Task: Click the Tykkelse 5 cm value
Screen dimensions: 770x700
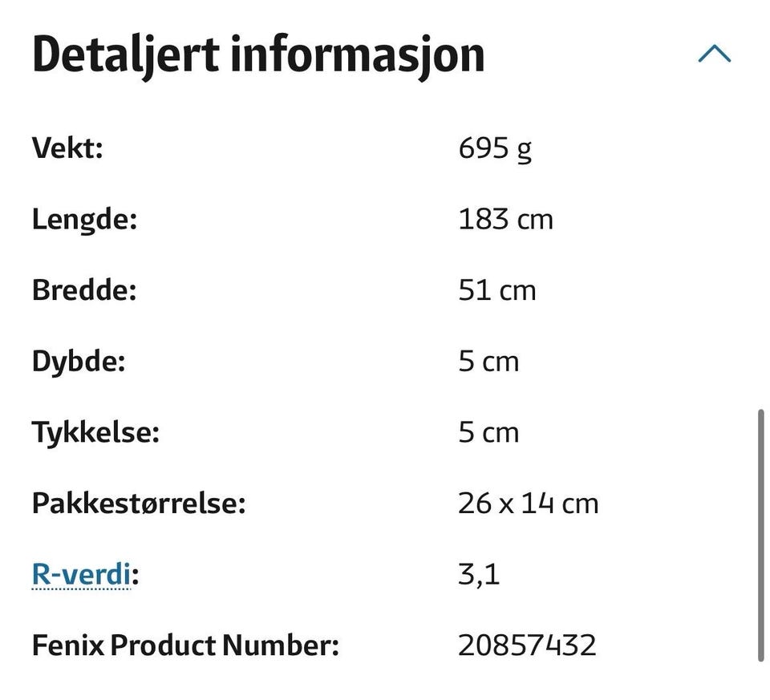Action: [x=488, y=433]
